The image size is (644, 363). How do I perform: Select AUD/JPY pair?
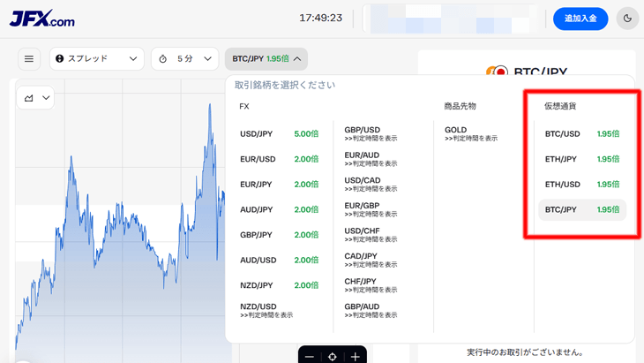[280, 209]
